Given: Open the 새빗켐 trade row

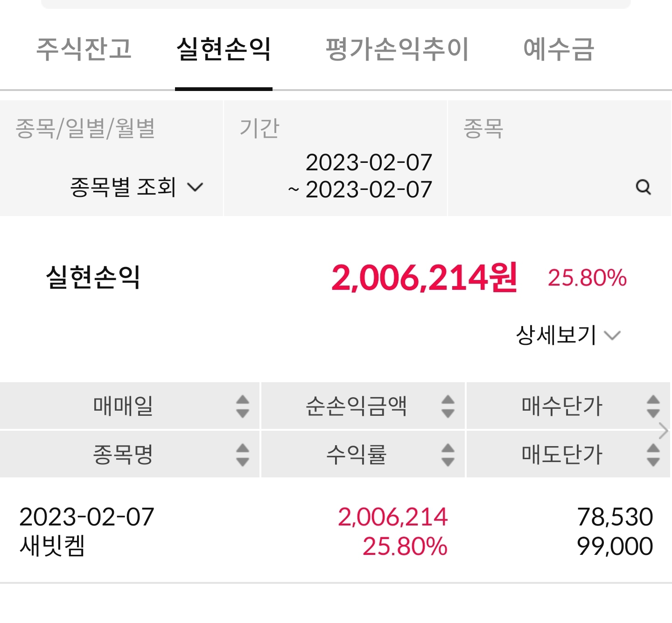Looking at the screenshot, I should pos(336,531).
